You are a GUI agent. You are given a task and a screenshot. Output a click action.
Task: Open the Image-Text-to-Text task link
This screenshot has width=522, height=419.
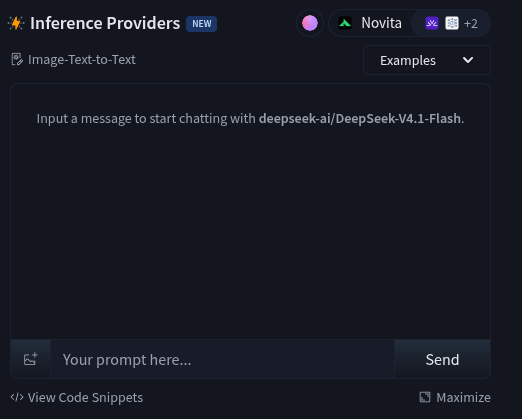(82, 60)
